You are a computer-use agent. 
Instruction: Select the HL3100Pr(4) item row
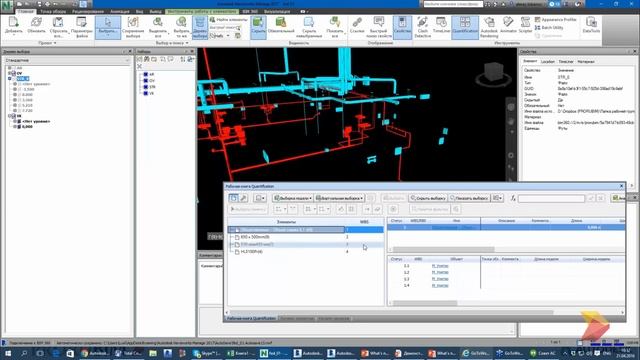click(306, 252)
